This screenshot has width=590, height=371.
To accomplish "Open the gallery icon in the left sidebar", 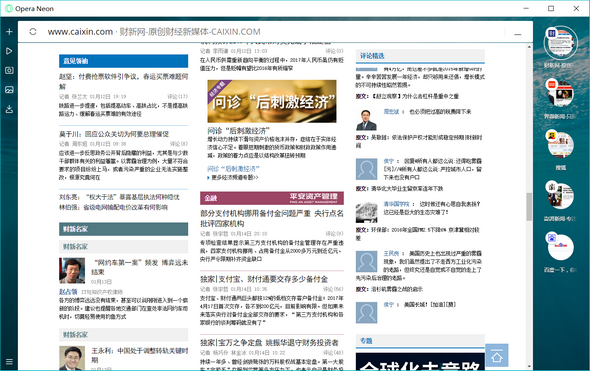I will pyautogui.click(x=9, y=90).
